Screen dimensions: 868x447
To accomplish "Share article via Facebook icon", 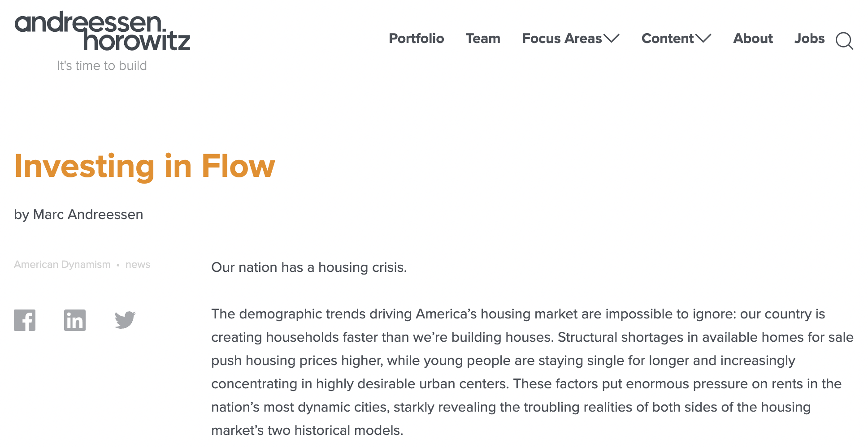I will coord(25,320).
